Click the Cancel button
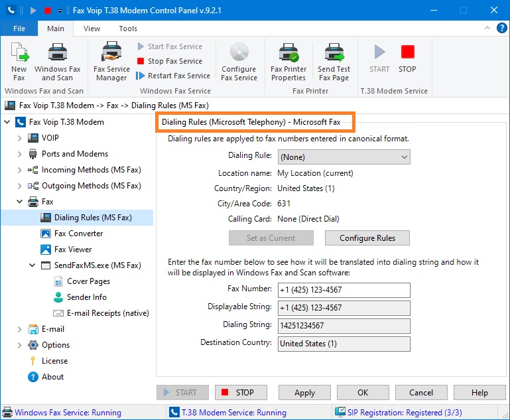Image resolution: width=510 pixels, height=420 pixels. click(x=421, y=392)
